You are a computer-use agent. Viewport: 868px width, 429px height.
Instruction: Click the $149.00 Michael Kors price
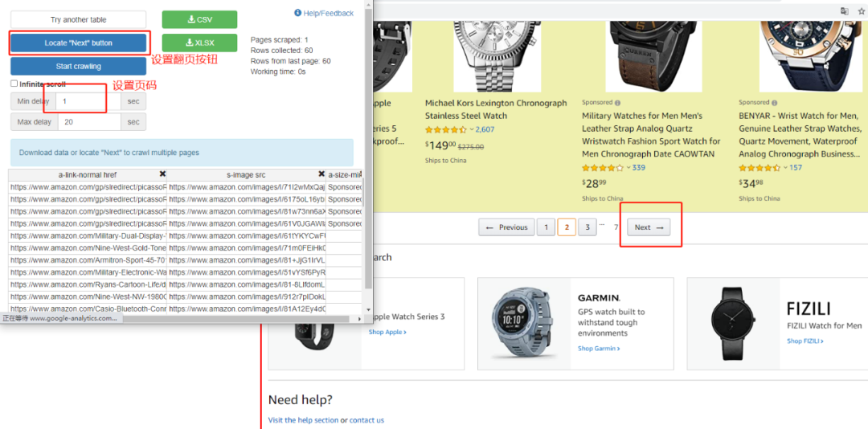[440, 146]
